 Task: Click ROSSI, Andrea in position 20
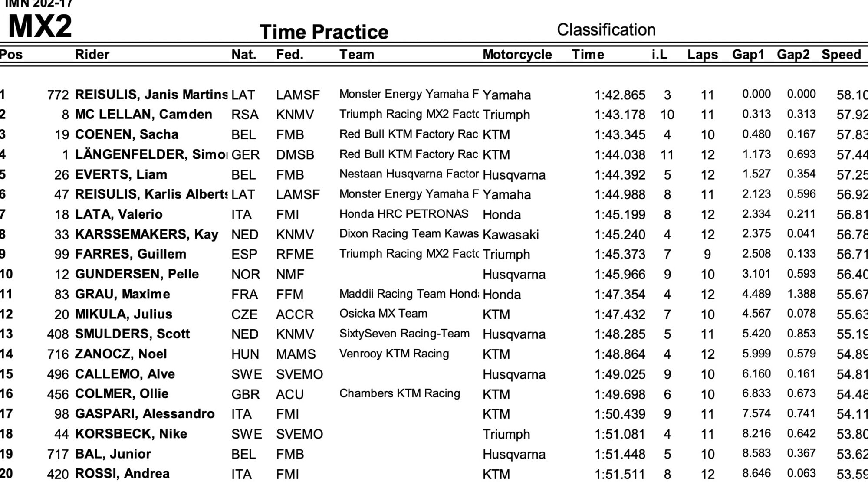click(122, 473)
